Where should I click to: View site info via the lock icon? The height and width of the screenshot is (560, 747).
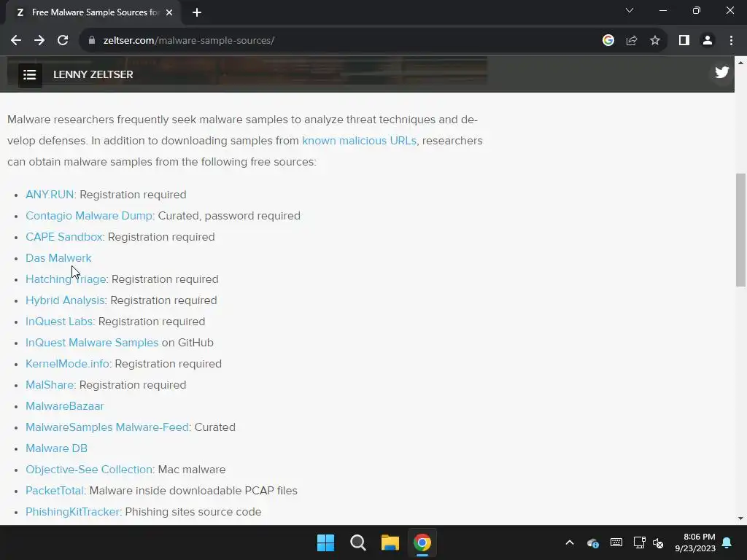click(92, 41)
